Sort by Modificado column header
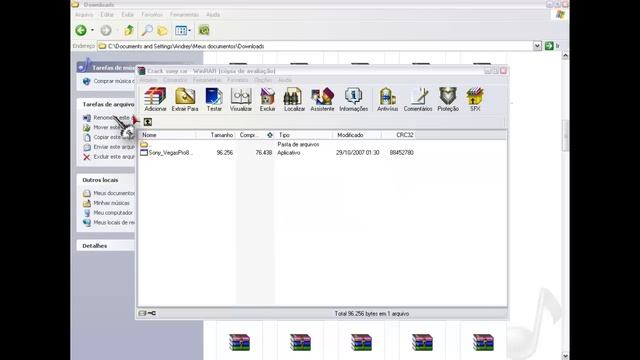This screenshot has height=360, width=640. click(x=357, y=135)
